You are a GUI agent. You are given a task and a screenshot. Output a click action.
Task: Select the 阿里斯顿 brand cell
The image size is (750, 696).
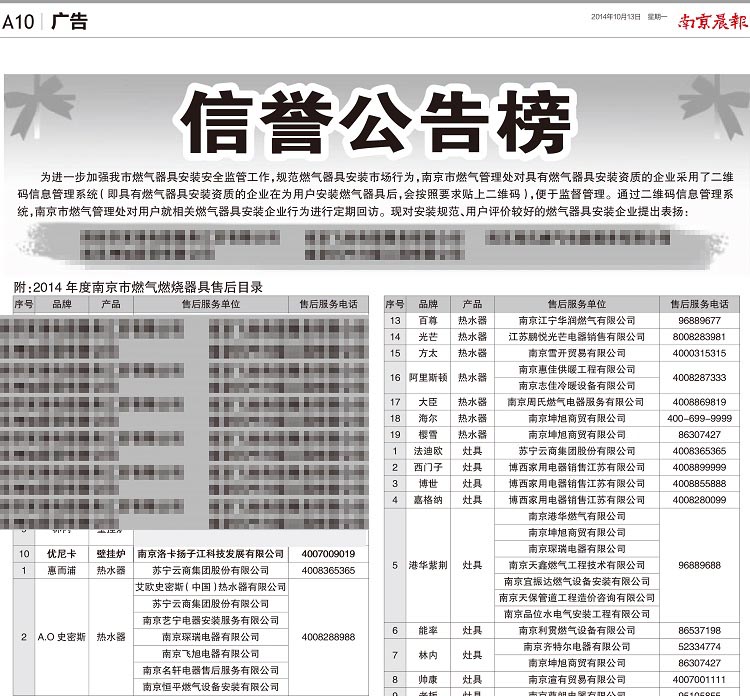(x=427, y=377)
